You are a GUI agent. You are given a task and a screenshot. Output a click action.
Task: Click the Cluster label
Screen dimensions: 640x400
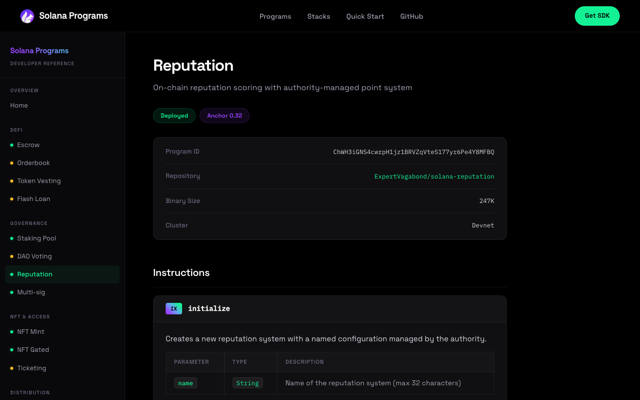(177, 225)
